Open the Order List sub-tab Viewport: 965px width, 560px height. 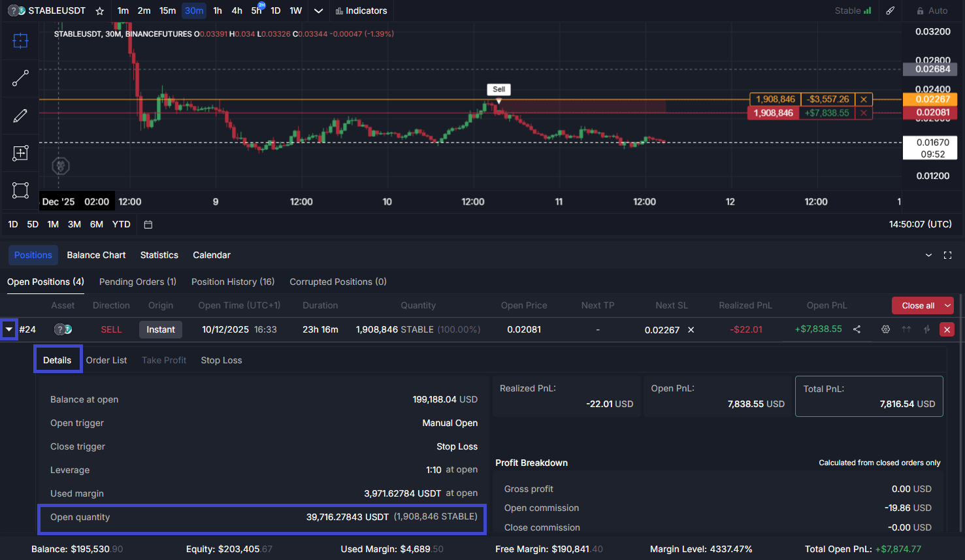coord(106,360)
